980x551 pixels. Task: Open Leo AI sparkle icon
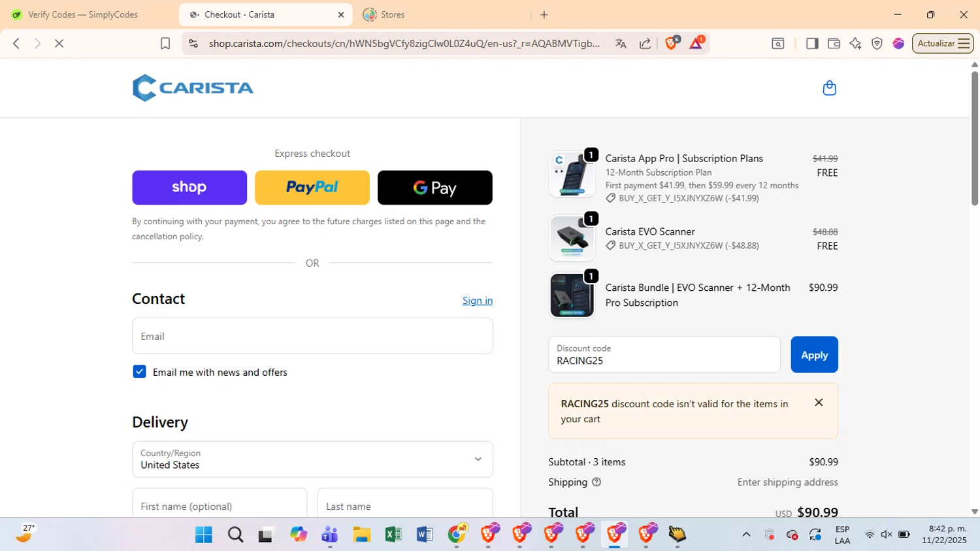click(x=855, y=43)
